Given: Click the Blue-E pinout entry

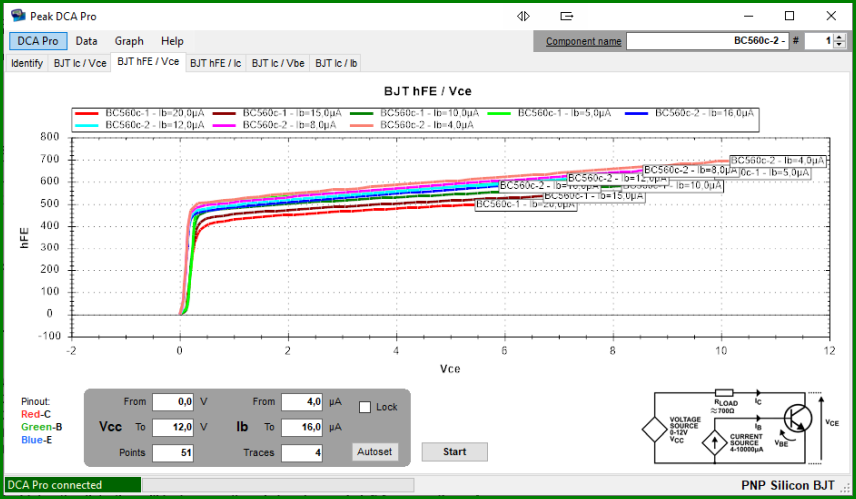Looking at the screenshot, I should (x=37, y=440).
